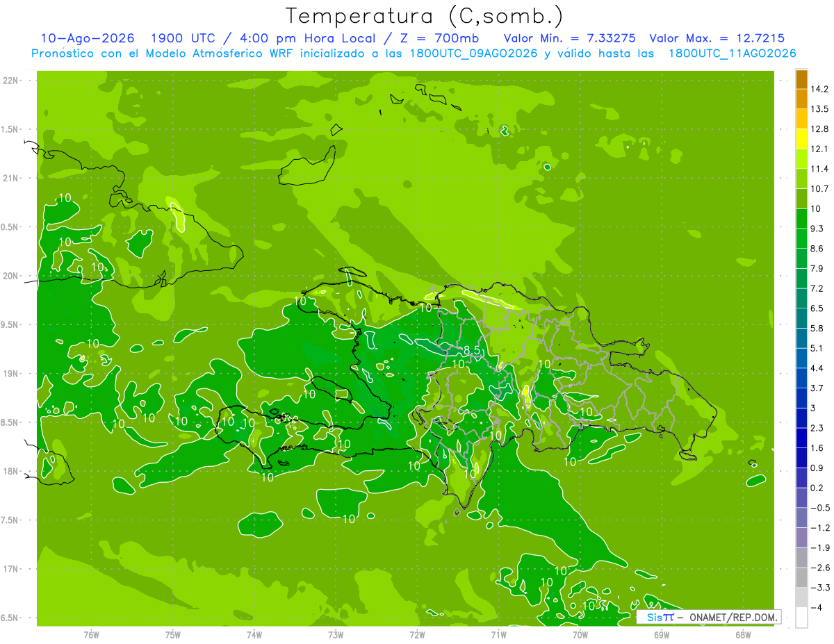The image size is (834, 644).
Task: Click the '11.4' colorbar value
Action: pyautogui.click(x=820, y=169)
